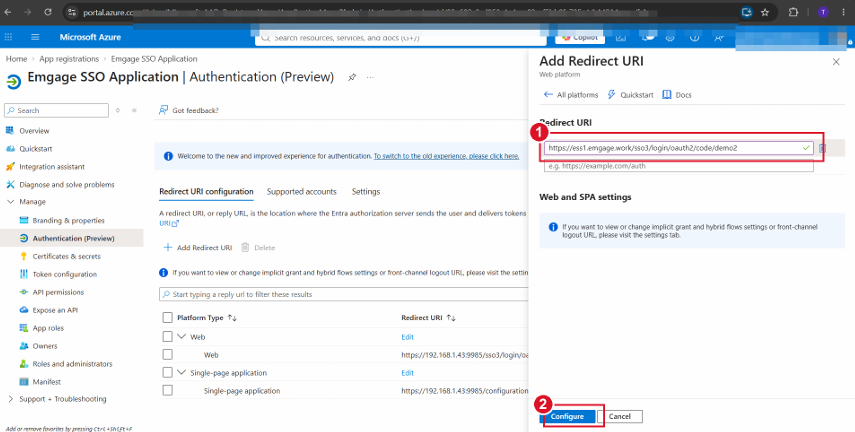855x432 pixels.
Task: Tick the select-all checkbox in table header
Action: coord(167,317)
